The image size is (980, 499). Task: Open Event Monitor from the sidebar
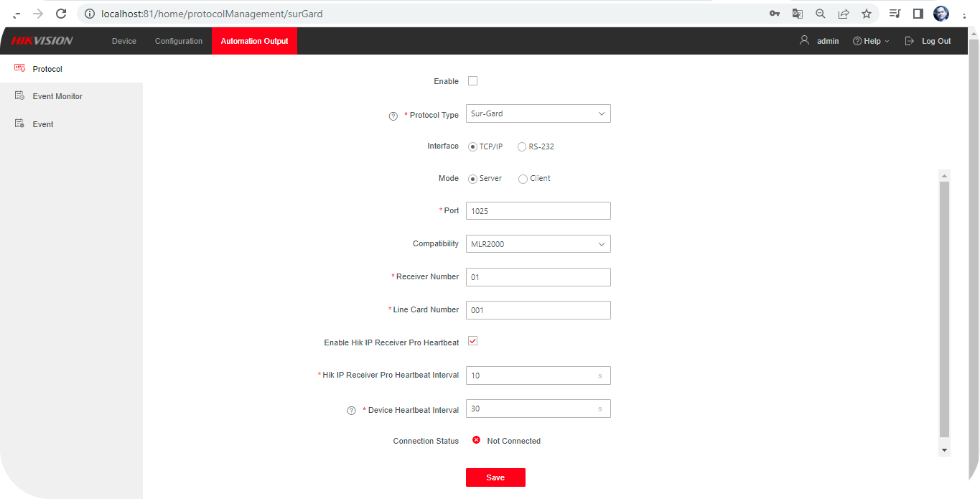(x=56, y=95)
